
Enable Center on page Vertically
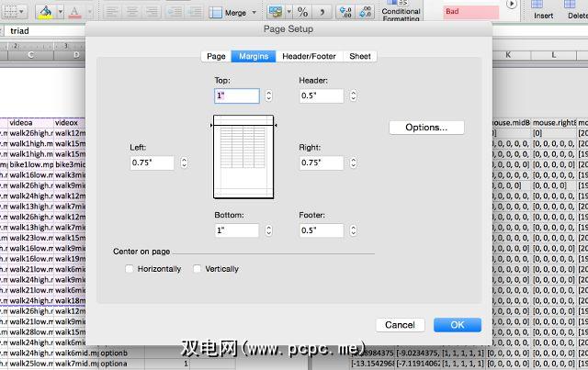[x=197, y=269]
